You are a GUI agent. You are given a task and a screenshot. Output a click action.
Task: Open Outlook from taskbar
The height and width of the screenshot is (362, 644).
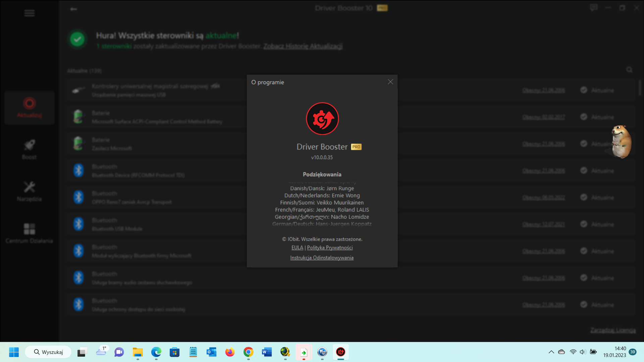click(211, 352)
